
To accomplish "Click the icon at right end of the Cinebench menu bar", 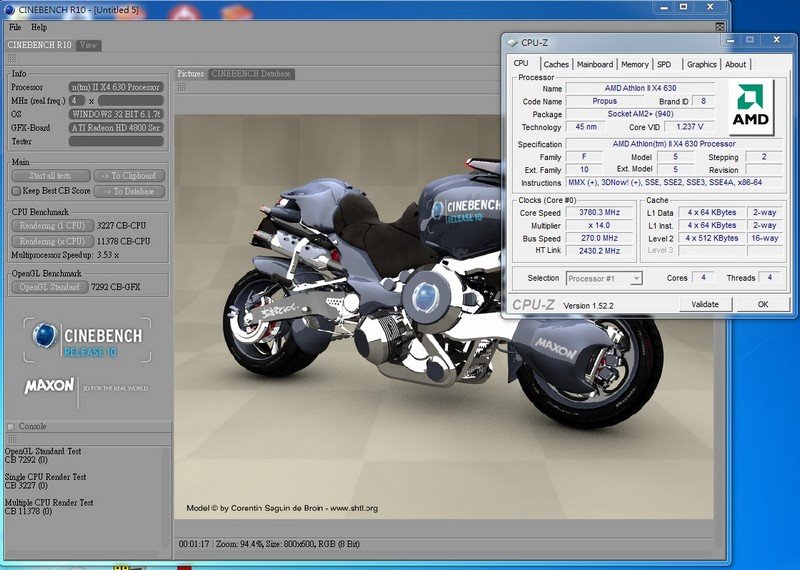I will (719, 27).
